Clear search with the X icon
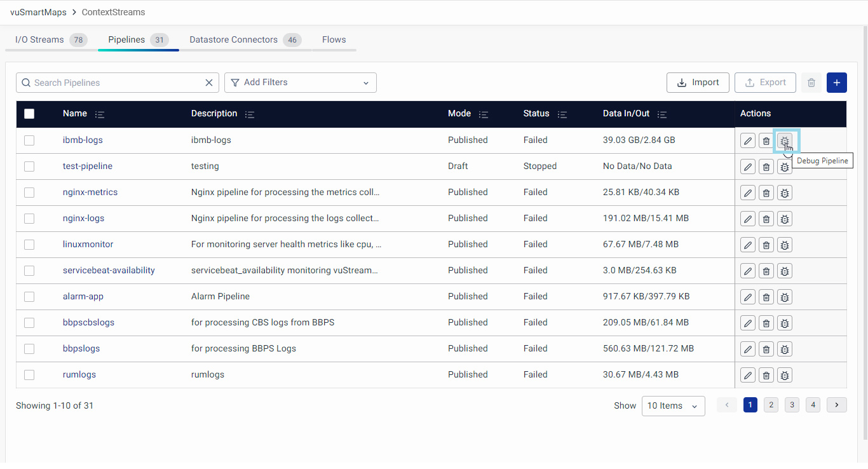Image resolution: width=868 pixels, height=469 pixels. coord(209,83)
